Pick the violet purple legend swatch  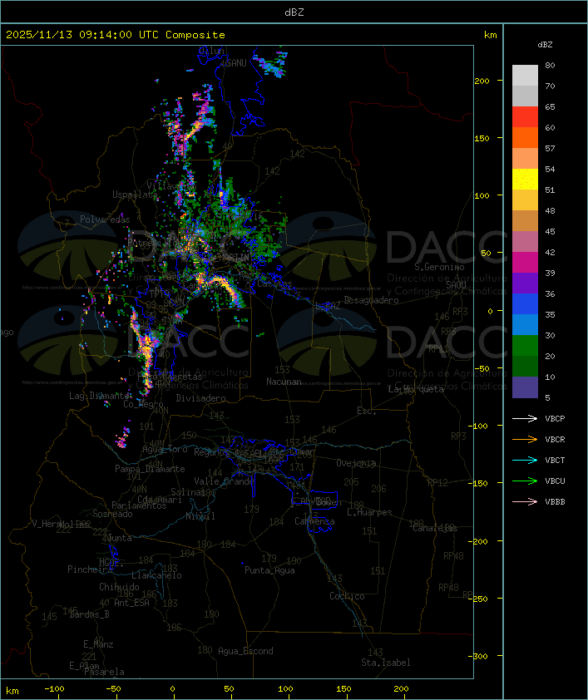coord(525,283)
